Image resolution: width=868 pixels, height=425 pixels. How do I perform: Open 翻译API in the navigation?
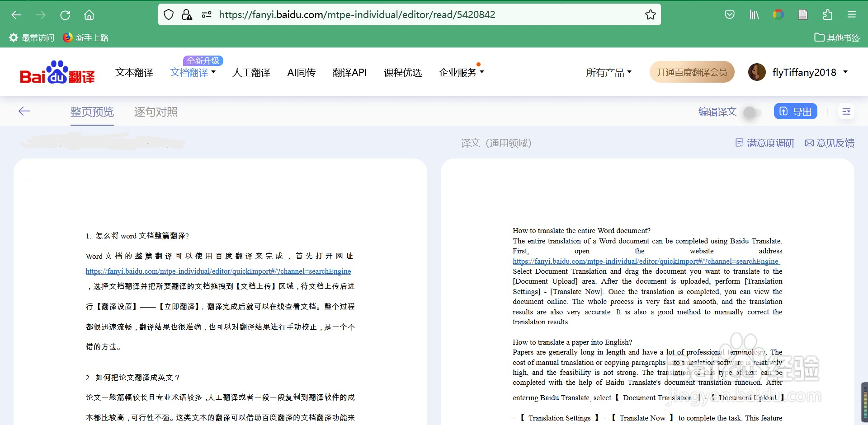(349, 72)
